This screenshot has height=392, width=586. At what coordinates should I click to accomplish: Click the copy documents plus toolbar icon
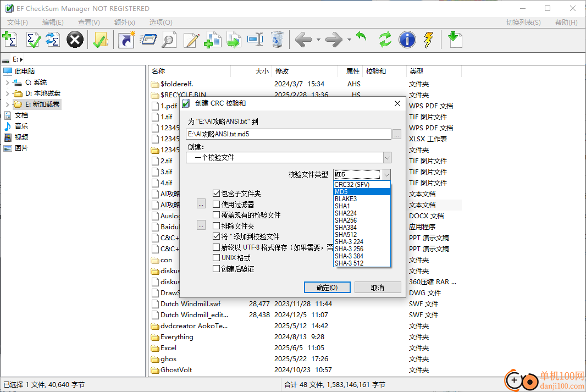coord(213,40)
